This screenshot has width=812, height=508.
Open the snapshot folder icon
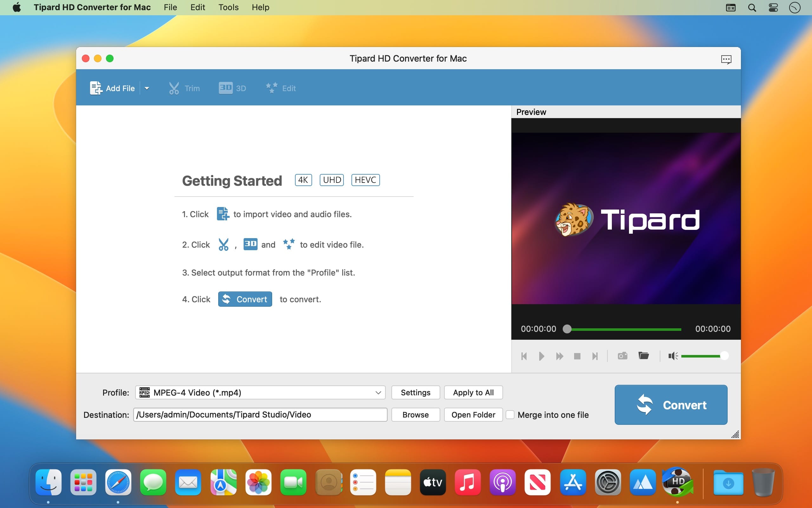tap(644, 356)
